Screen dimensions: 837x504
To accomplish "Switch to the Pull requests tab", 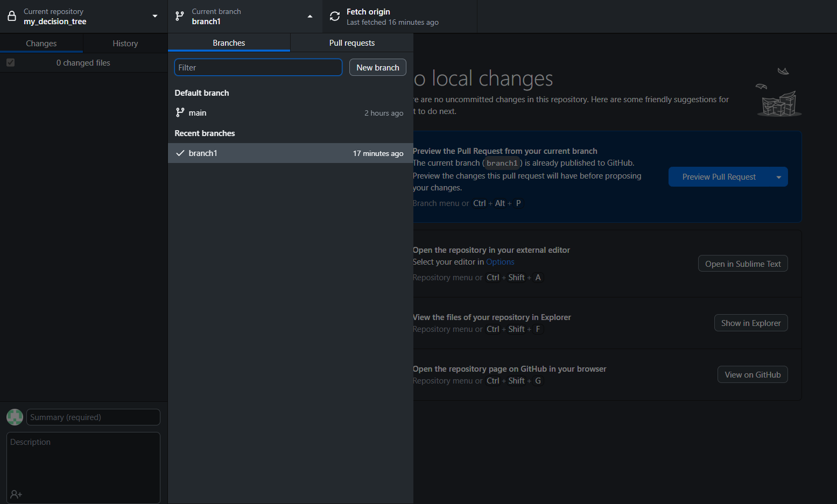I will 351,43.
